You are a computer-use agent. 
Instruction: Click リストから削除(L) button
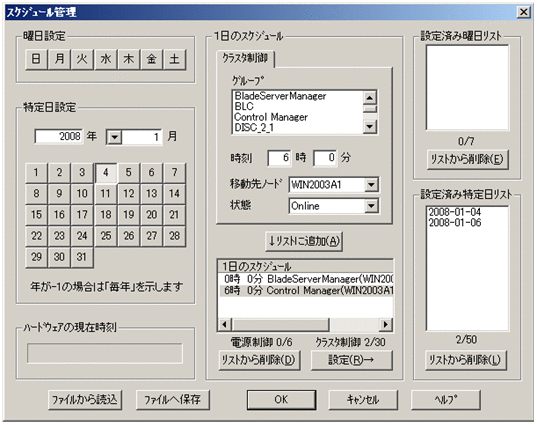[466, 360]
